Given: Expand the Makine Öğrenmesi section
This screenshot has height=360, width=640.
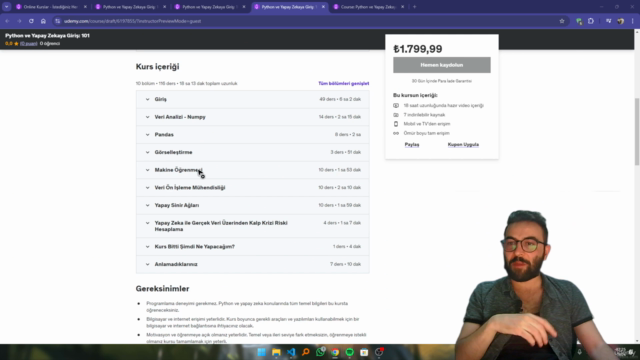Looking at the screenshot, I should tap(253, 170).
